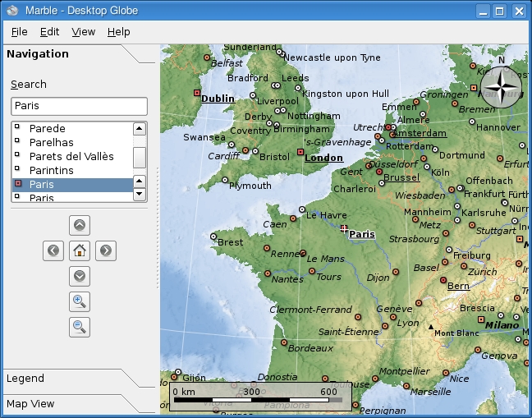This screenshot has height=418, width=532.
Task: Open the Help menu
Action: [118, 31]
